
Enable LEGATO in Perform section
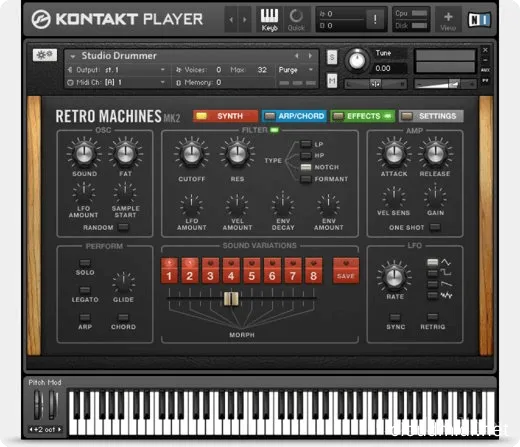point(85,290)
